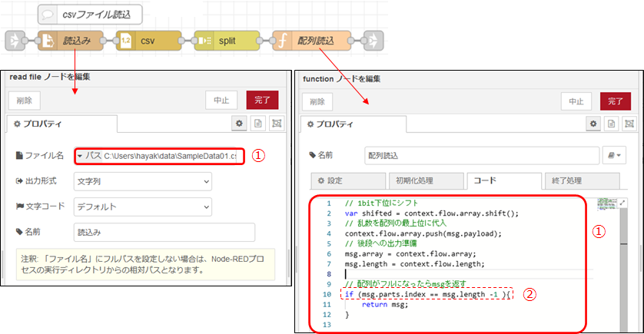Open the 文字コード dropdown
644x334 pixels.
tap(142, 207)
